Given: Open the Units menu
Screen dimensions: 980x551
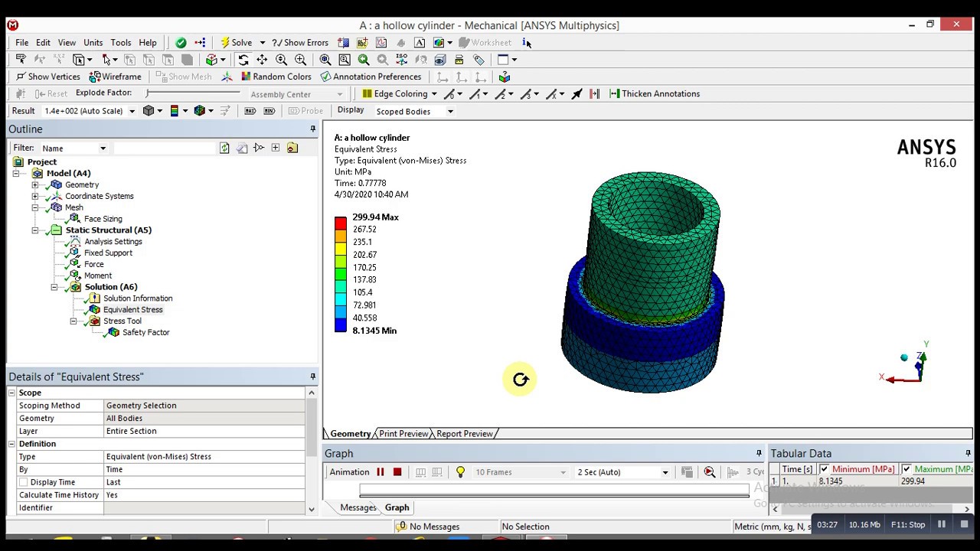Looking at the screenshot, I should [93, 43].
